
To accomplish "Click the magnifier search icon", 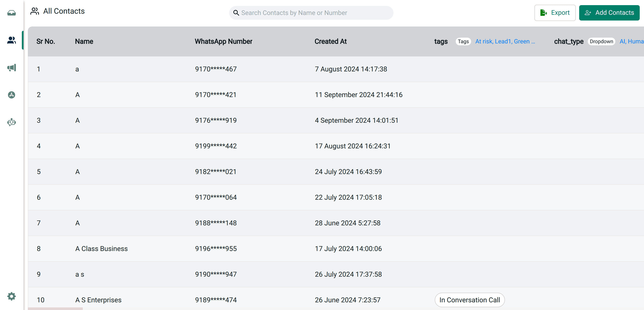I will point(236,13).
